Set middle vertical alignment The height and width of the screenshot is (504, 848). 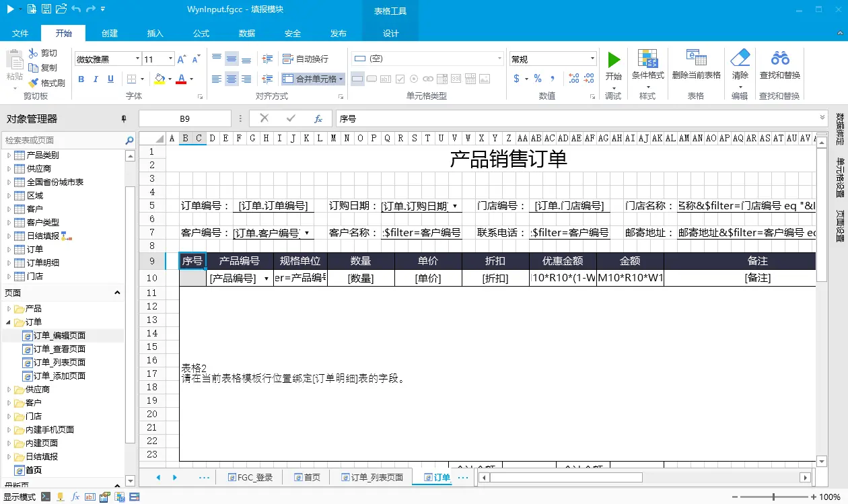(x=232, y=59)
